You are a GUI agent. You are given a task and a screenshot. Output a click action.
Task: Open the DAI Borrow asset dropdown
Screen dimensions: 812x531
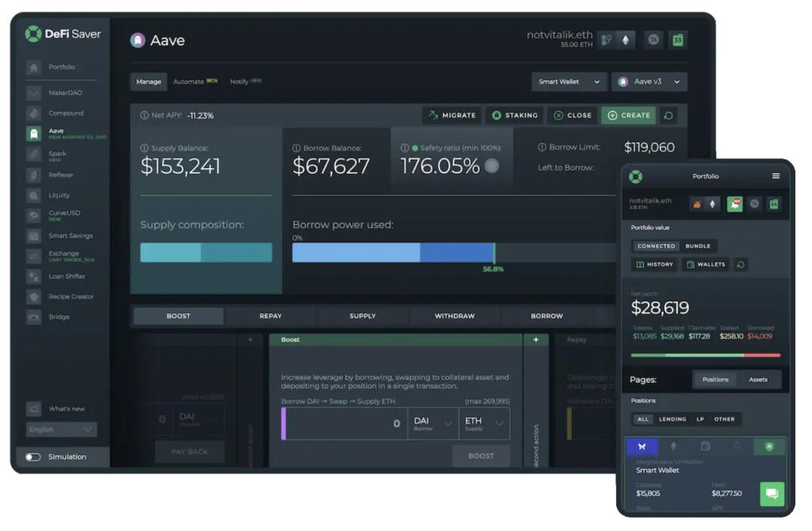pyautogui.click(x=433, y=424)
